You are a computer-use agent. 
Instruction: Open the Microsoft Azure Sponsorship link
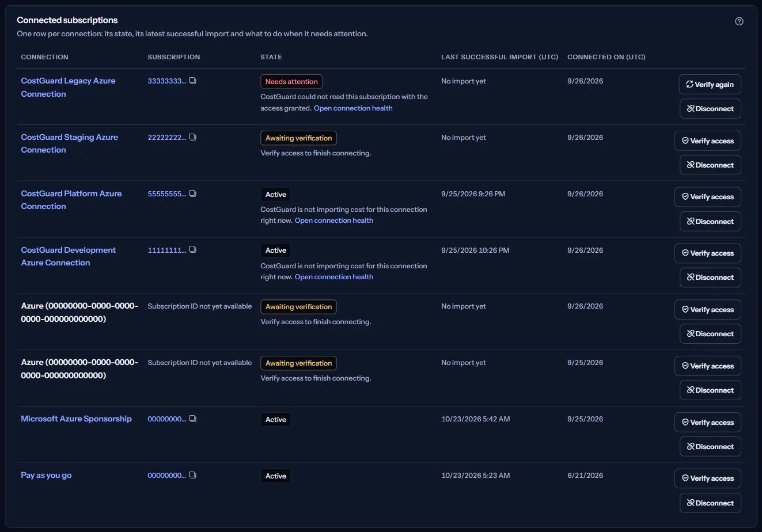pos(76,419)
